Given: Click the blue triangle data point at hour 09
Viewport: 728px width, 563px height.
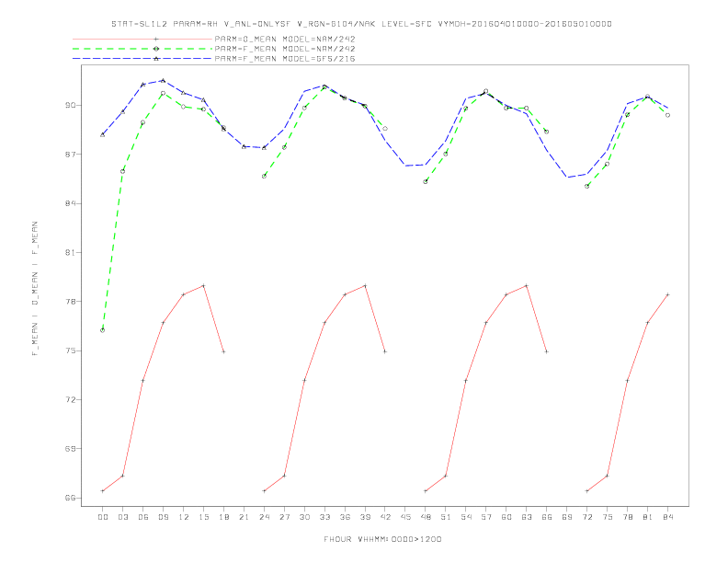Looking at the screenshot, I should click(x=163, y=80).
